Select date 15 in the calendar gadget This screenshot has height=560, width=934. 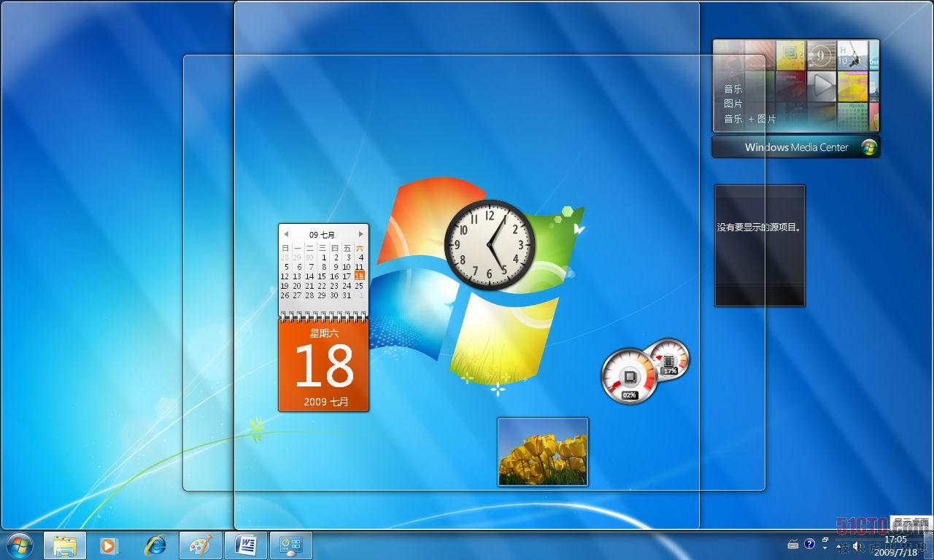[x=322, y=276]
